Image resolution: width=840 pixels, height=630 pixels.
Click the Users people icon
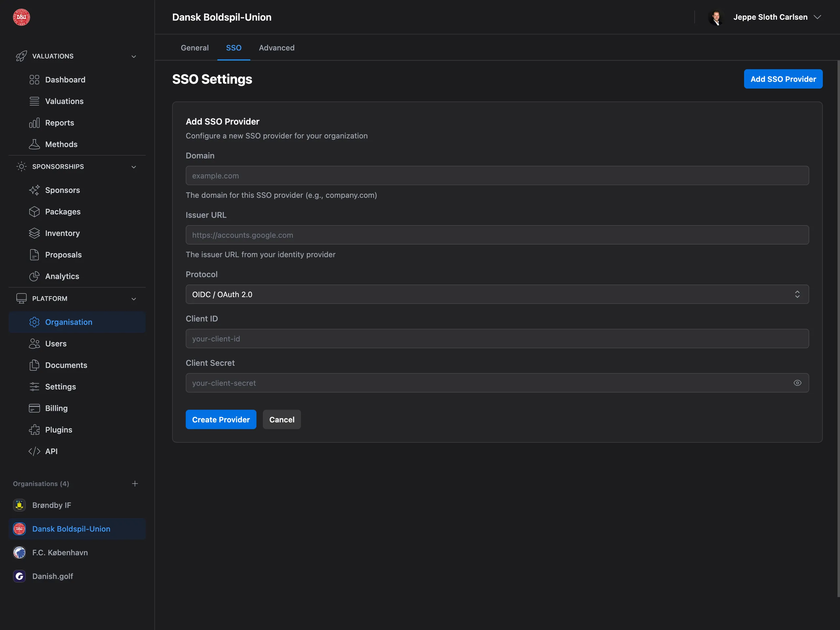34,343
